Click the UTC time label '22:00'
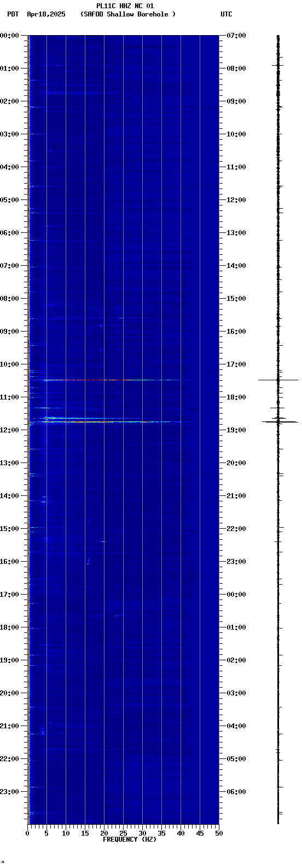 click(236, 529)
